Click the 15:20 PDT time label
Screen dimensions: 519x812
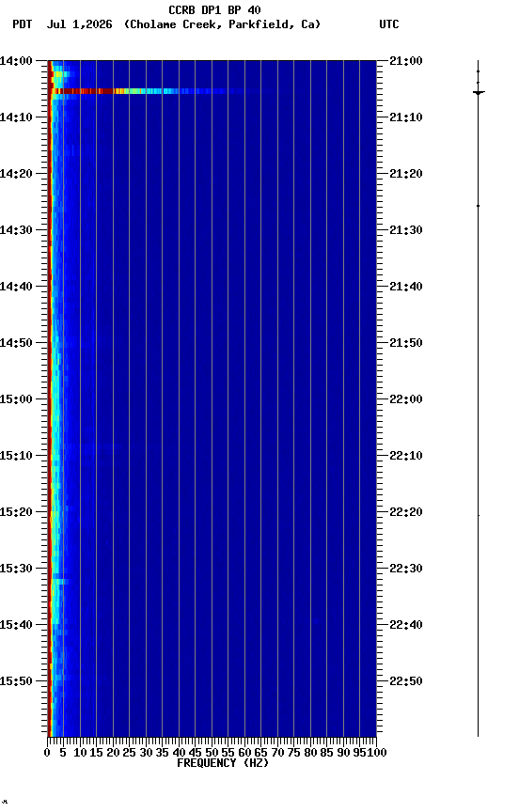[x=16, y=512]
